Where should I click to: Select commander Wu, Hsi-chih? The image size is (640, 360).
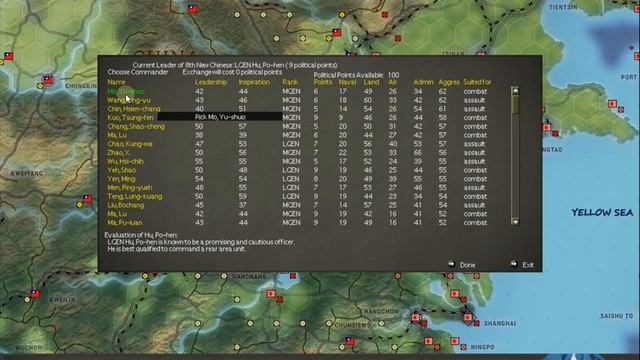click(x=125, y=162)
